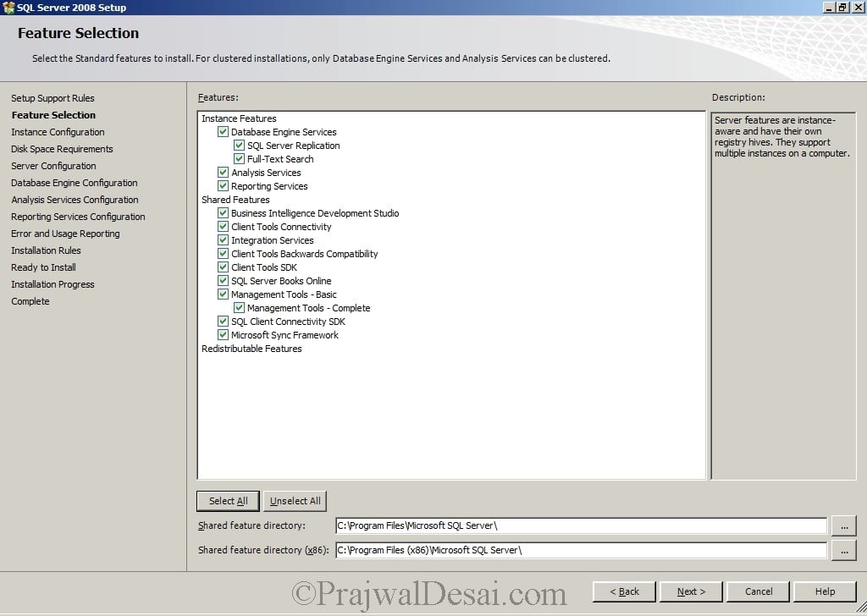Click Instance Configuration step
The width and height of the screenshot is (867, 616).
point(58,132)
